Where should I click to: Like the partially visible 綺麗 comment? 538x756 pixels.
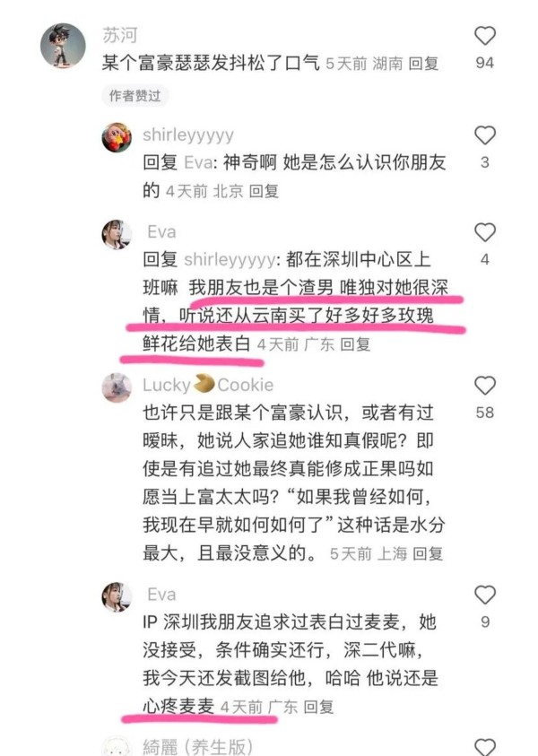pos(485,747)
